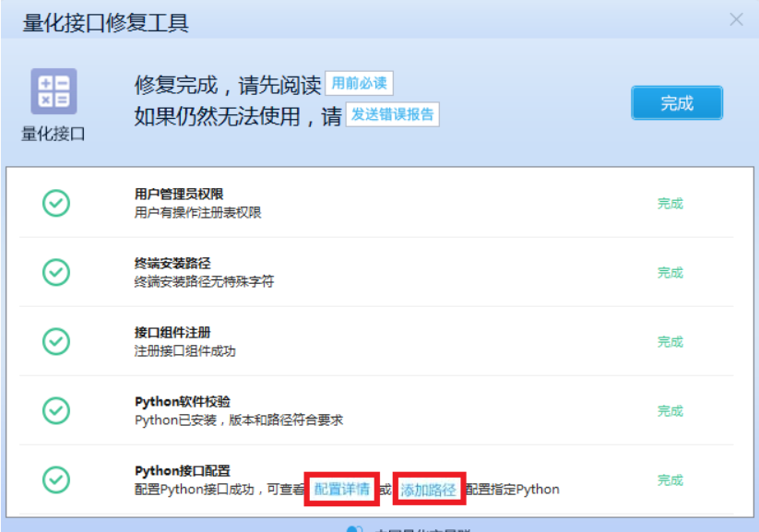Click 完成 status next to Python接口配置

[x=670, y=479]
